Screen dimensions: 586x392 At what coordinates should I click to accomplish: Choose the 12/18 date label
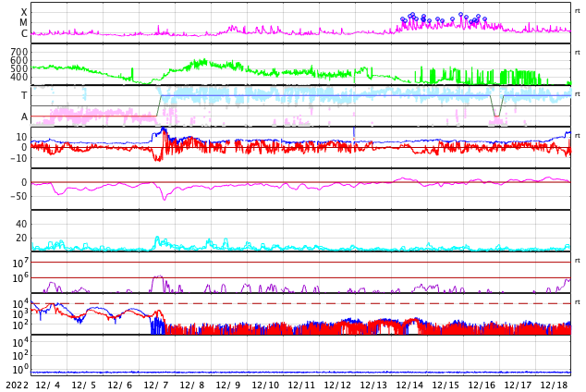tap(554, 386)
